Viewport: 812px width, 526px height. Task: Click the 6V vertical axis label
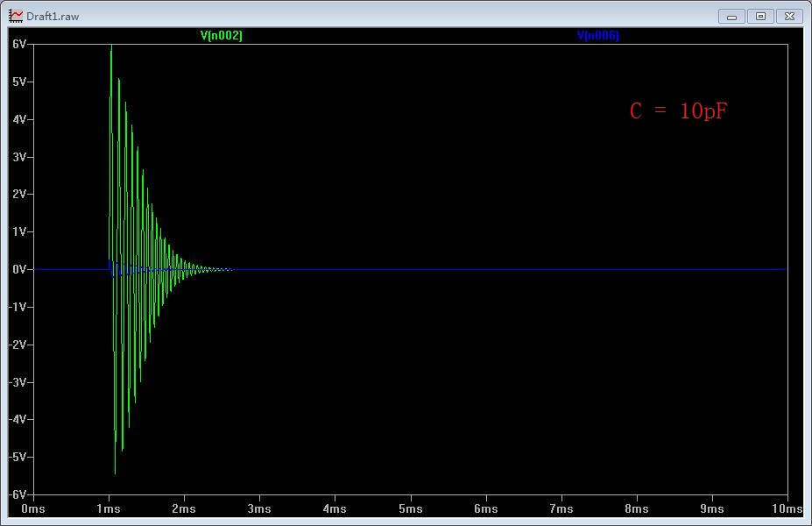[x=19, y=44]
